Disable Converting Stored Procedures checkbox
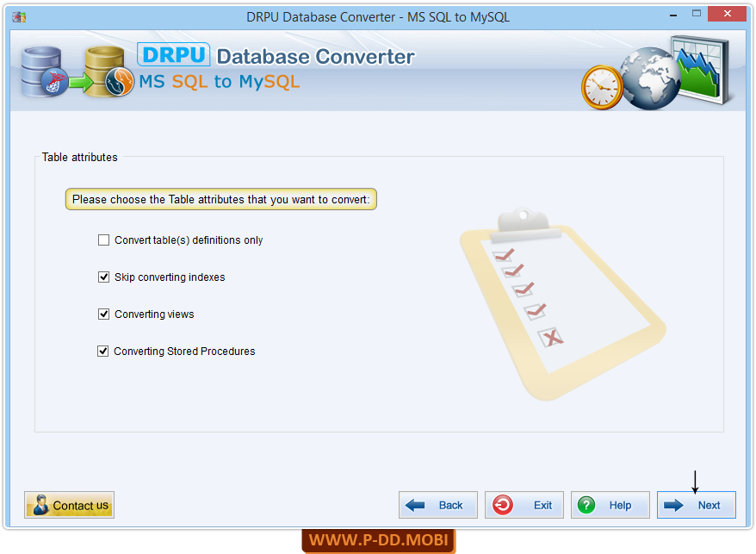Screen dimensions: 756x554 point(102,351)
